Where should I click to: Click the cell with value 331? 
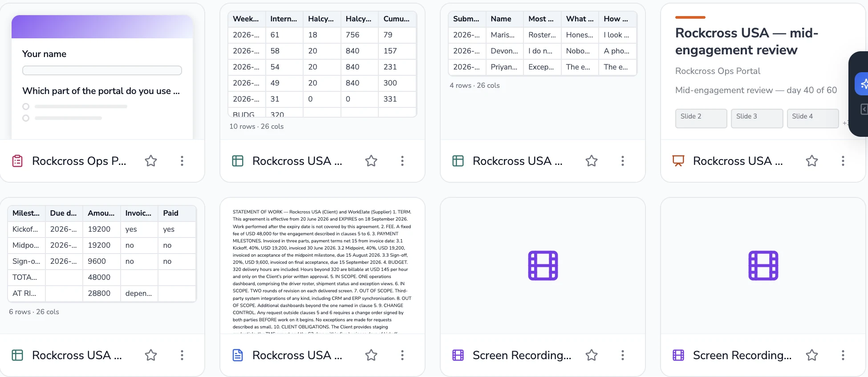pos(397,99)
